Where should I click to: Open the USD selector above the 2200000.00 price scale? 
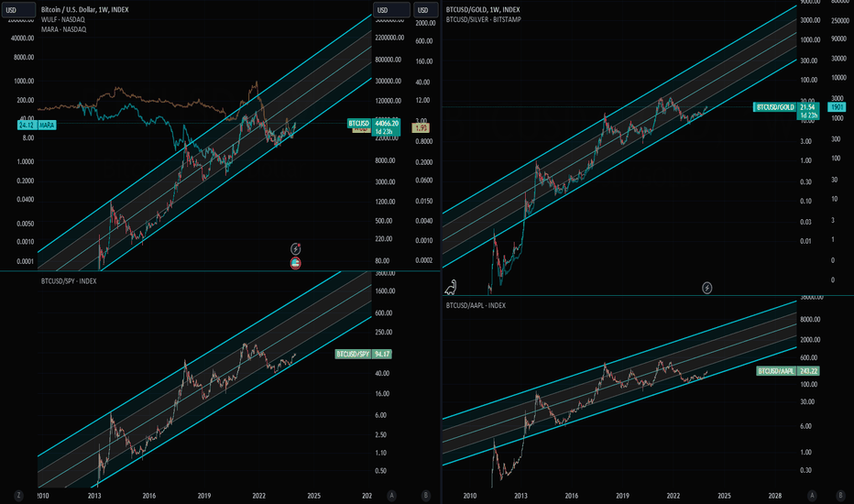pos(391,10)
